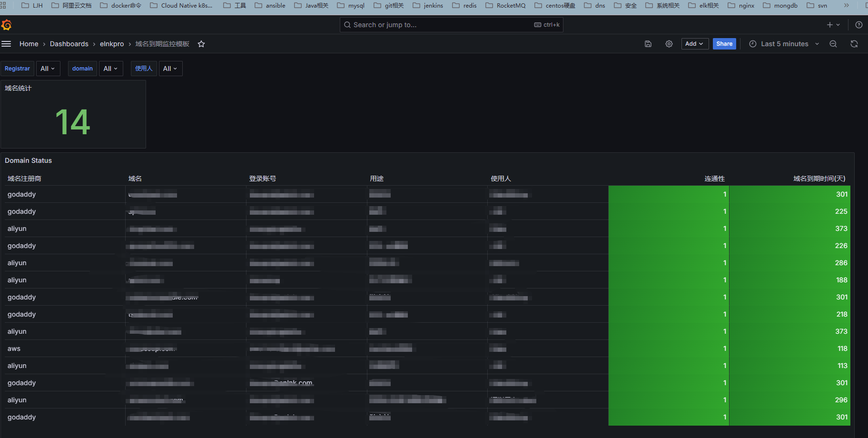The width and height of the screenshot is (868, 438).
Task: Open the elnkpro breadcrumb folder
Action: [x=112, y=44]
